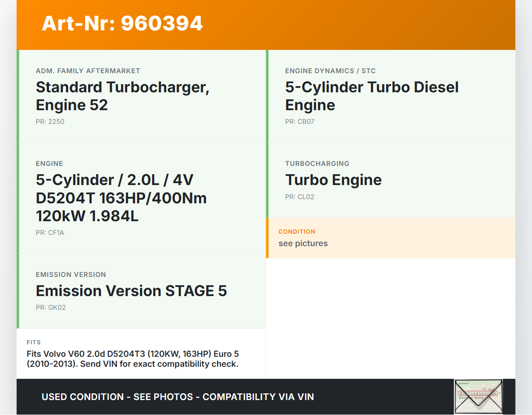Select the Standard Turbocharger, Engine 52 title
532x415 pixels.
pyautogui.click(x=122, y=96)
